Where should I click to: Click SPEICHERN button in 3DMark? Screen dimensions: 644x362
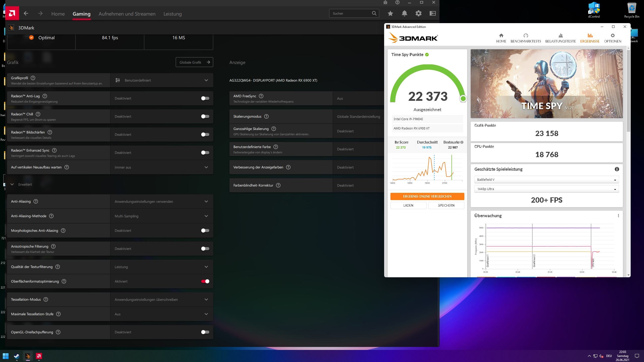[446, 205]
